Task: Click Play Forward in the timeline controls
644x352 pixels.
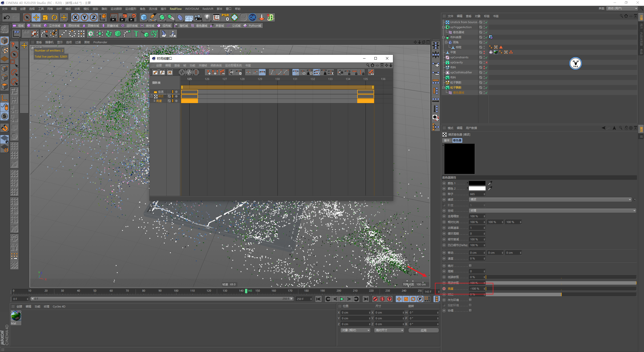Action: [342, 299]
